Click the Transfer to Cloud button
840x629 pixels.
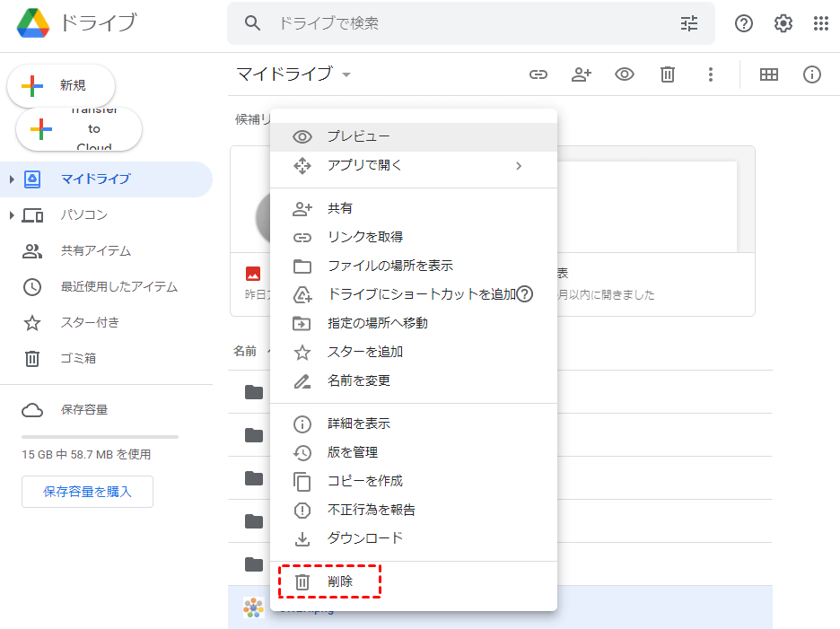click(x=79, y=129)
